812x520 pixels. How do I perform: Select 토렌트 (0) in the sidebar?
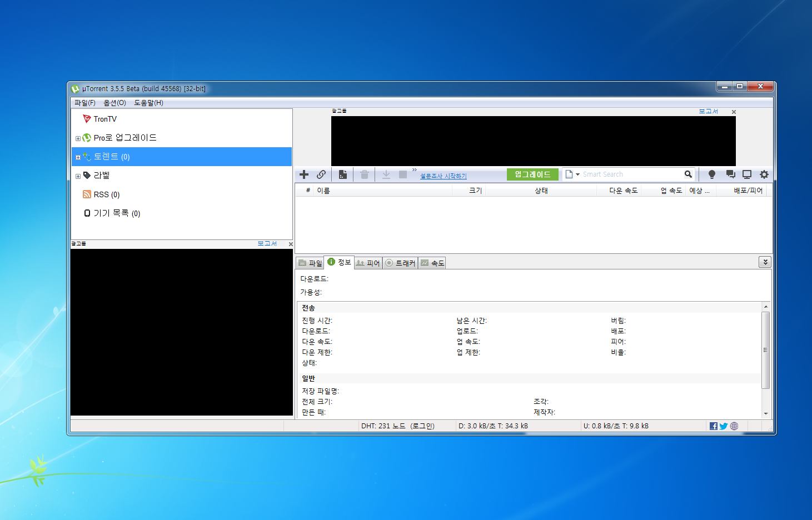182,157
